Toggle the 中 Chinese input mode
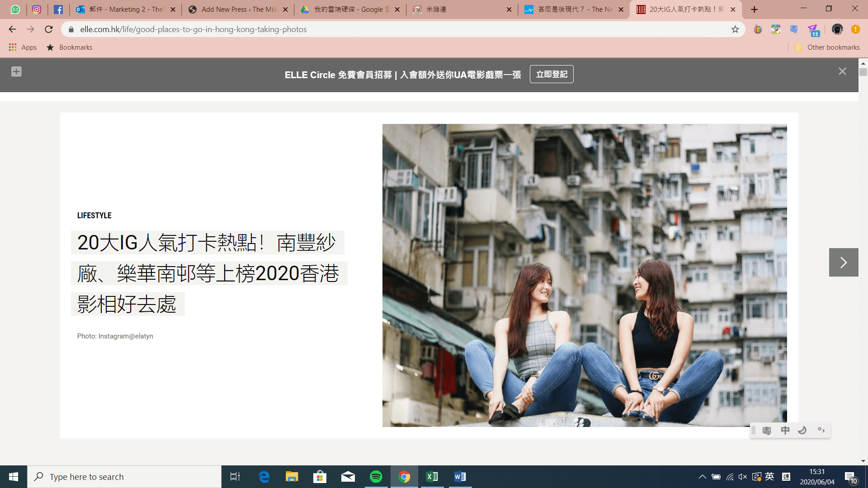The height and width of the screenshot is (488, 868). click(785, 430)
